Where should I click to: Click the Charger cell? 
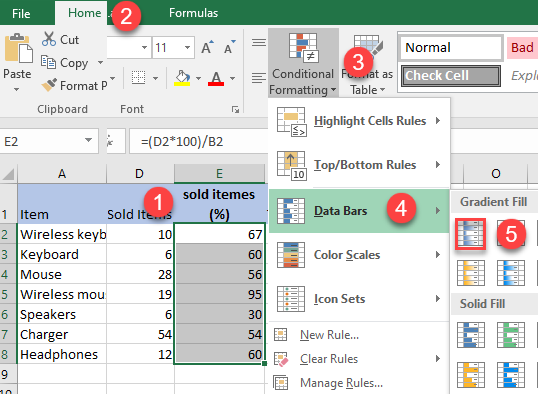(62, 334)
